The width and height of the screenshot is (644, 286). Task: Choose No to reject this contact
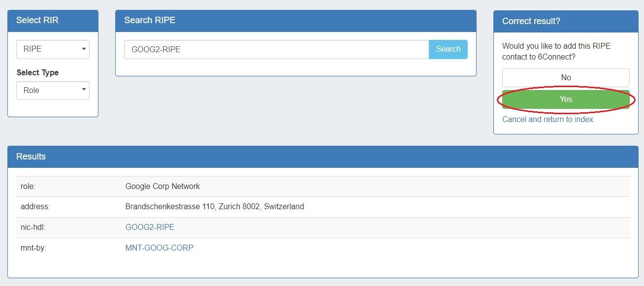(x=565, y=77)
